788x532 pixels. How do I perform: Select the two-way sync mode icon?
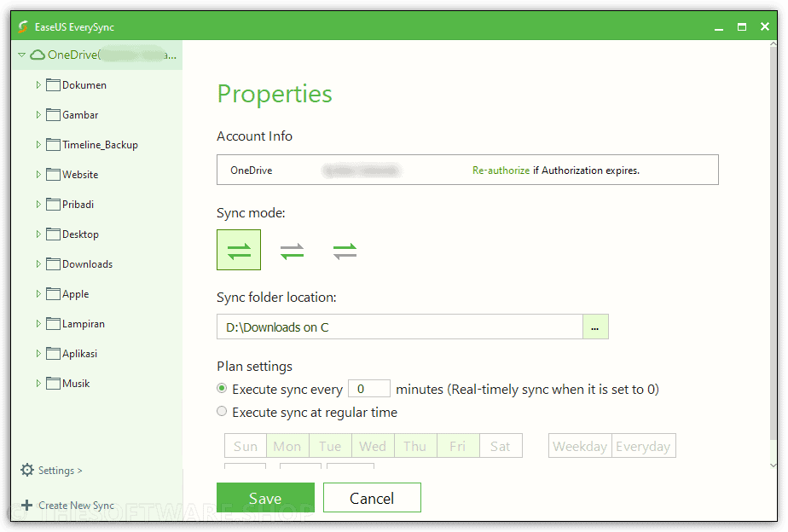pyautogui.click(x=239, y=250)
